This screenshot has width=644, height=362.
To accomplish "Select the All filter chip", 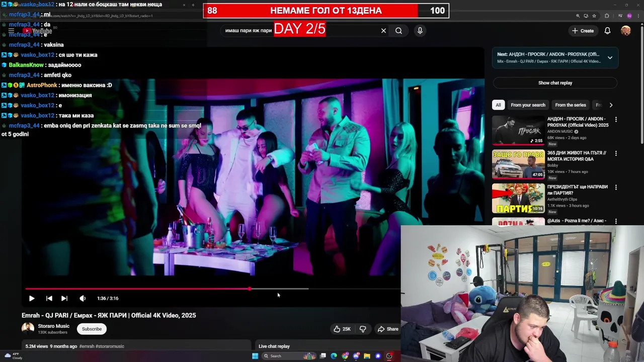I will tap(498, 105).
